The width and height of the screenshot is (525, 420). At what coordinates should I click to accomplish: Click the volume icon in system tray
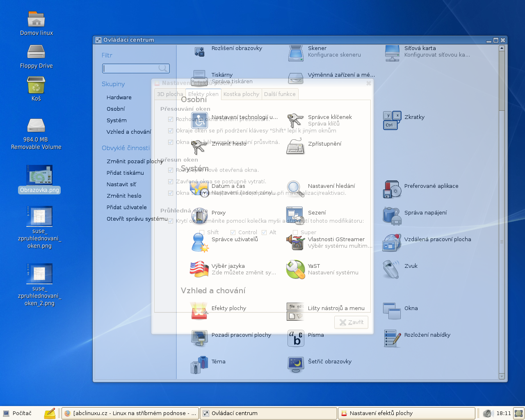coord(488,413)
